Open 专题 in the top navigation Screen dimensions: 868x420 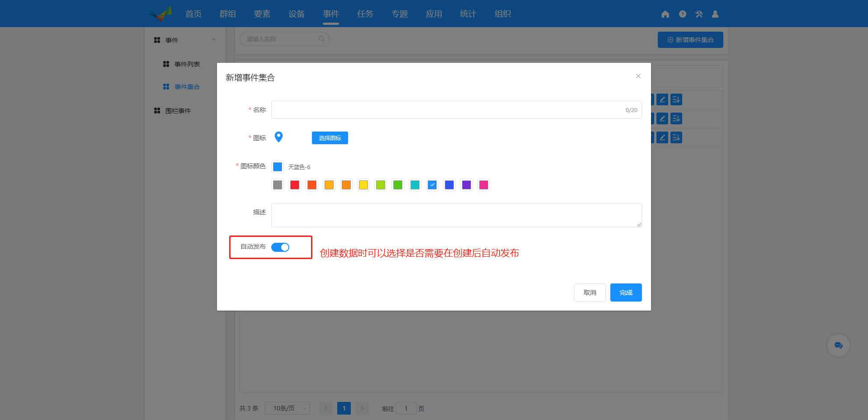coord(400,14)
